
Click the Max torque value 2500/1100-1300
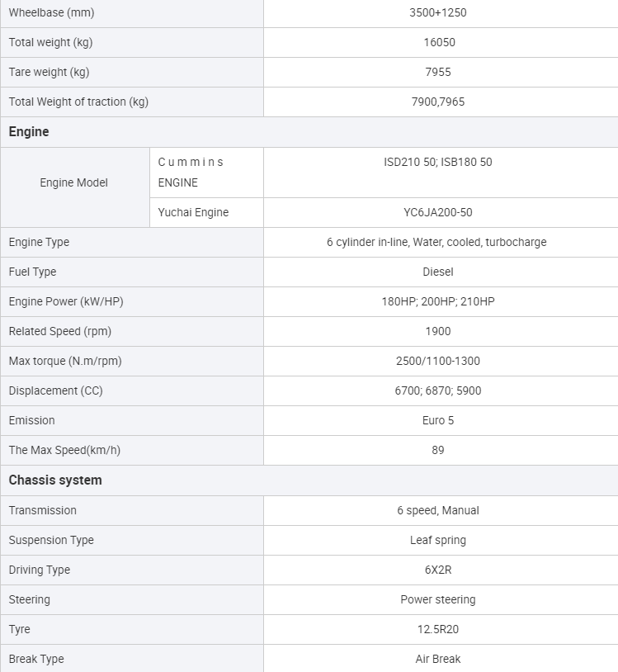tap(438, 362)
